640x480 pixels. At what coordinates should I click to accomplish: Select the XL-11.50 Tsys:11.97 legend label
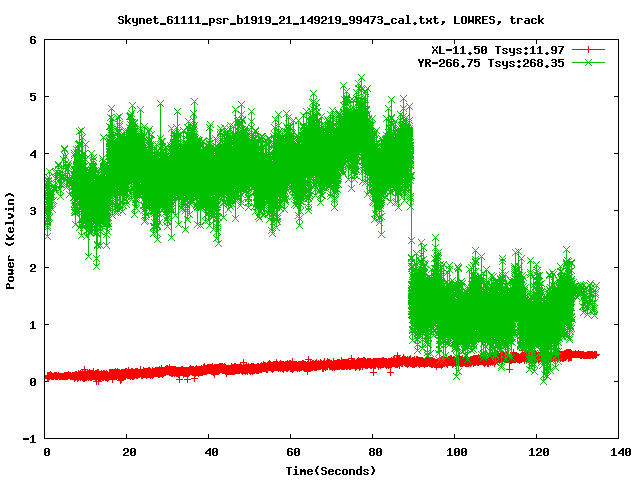(x=493, y=49)
